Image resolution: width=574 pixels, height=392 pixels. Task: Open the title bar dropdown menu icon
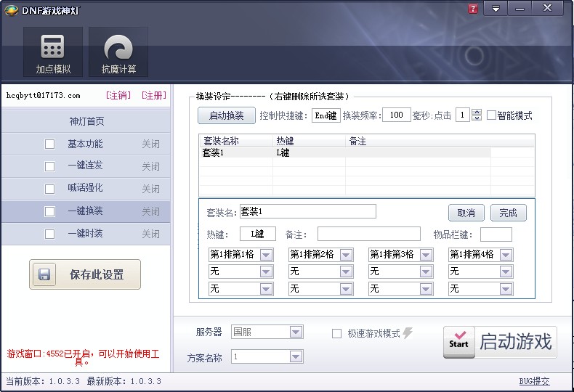(496, 9)
